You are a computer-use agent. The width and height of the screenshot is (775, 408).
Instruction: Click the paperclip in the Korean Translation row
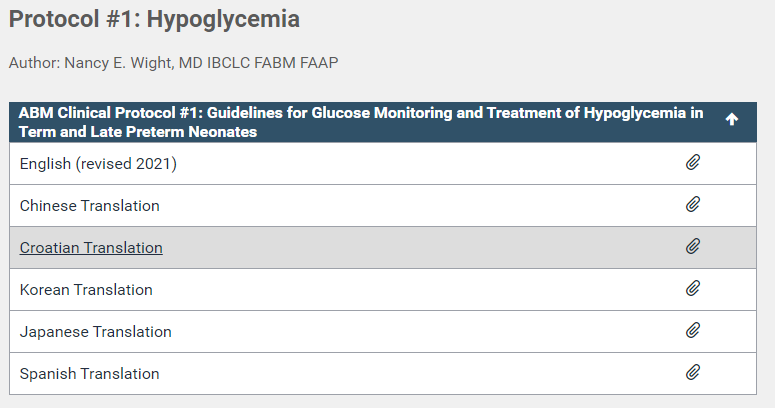pos(693,288)
